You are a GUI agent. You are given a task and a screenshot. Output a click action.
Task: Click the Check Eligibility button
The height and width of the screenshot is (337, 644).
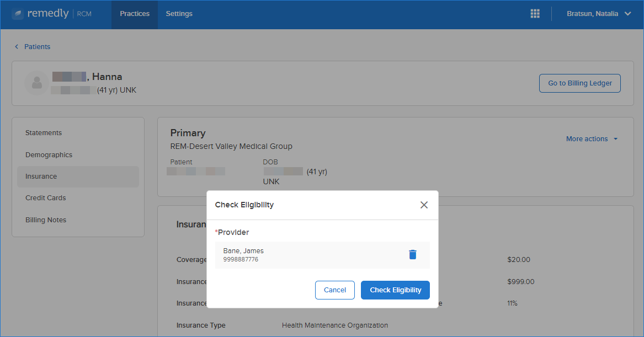tap(395, 290)
